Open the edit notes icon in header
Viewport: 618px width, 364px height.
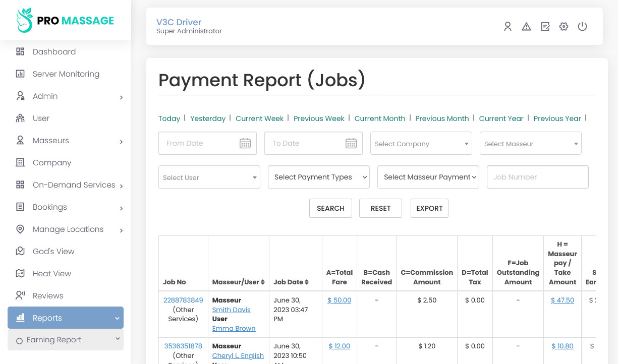[545, 27]
